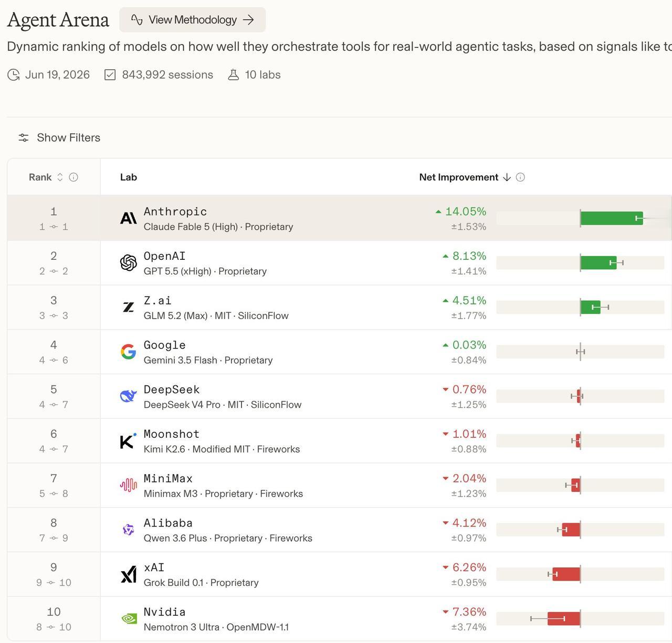Viewport: 672px width, 643px height.
Task: Click "Nemotron 3 Ultra · OpenMDW-1.1" text
Action: click(x=216, y=627)
